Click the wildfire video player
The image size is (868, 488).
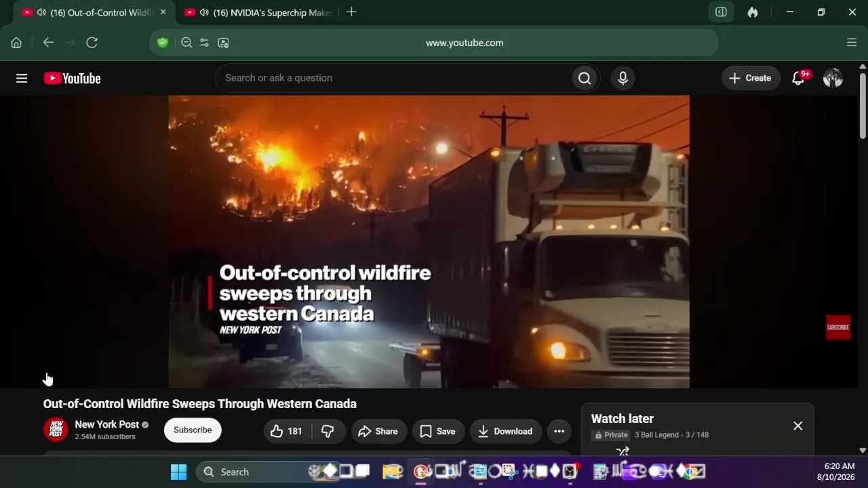(429, 241)
